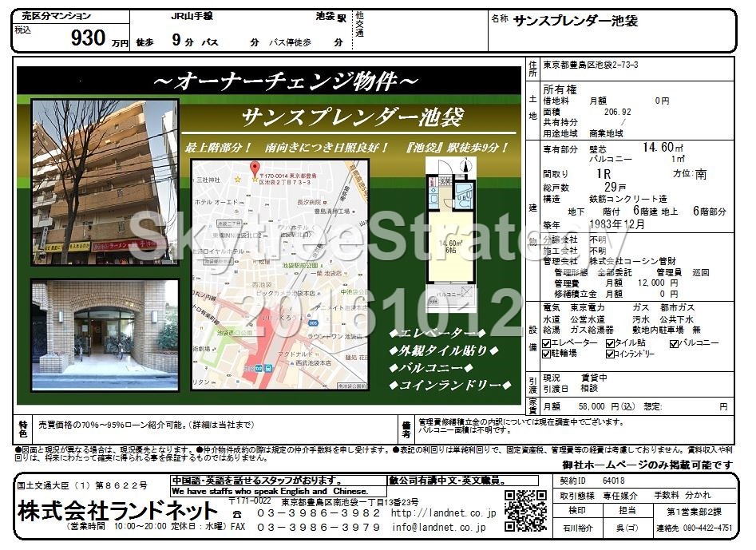Click the FAX number 03-3986-3979
The height and width of the screenshot is (550, 756).
(319, 528)
